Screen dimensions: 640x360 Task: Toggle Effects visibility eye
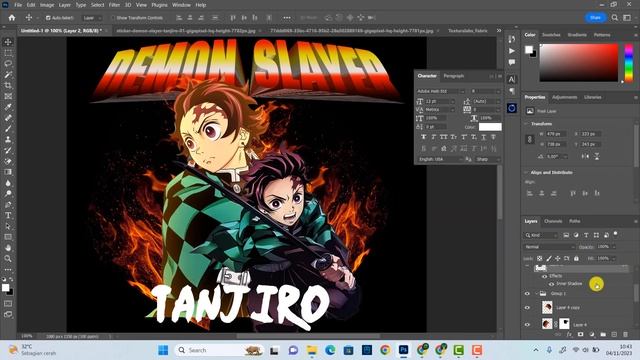point(544,276)
